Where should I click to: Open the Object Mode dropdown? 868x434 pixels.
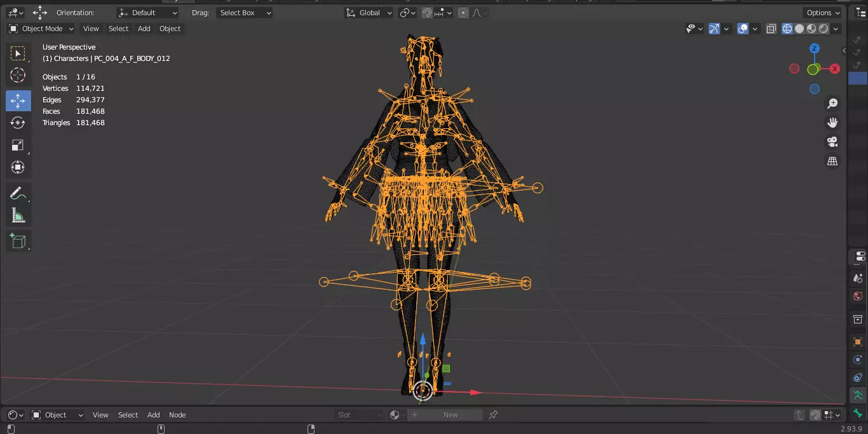(x=41, y=29)
